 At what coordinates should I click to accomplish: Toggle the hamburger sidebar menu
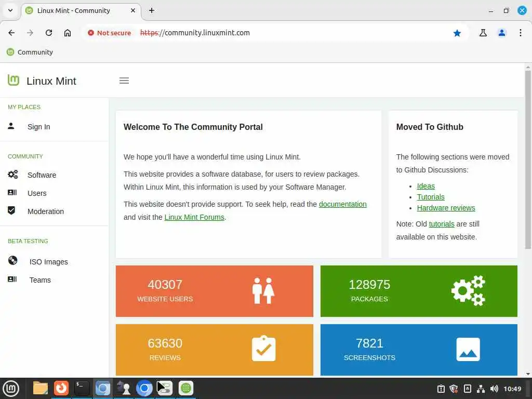124,81
